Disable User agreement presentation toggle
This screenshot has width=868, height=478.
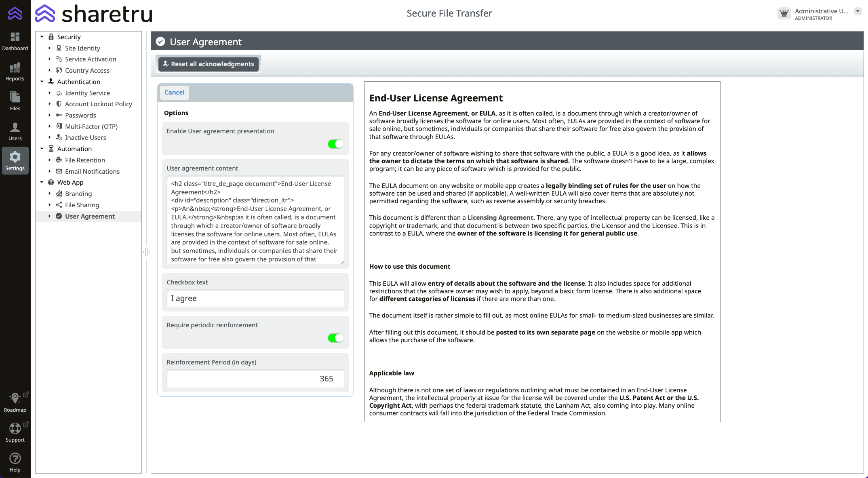click(x=335, y=144)
